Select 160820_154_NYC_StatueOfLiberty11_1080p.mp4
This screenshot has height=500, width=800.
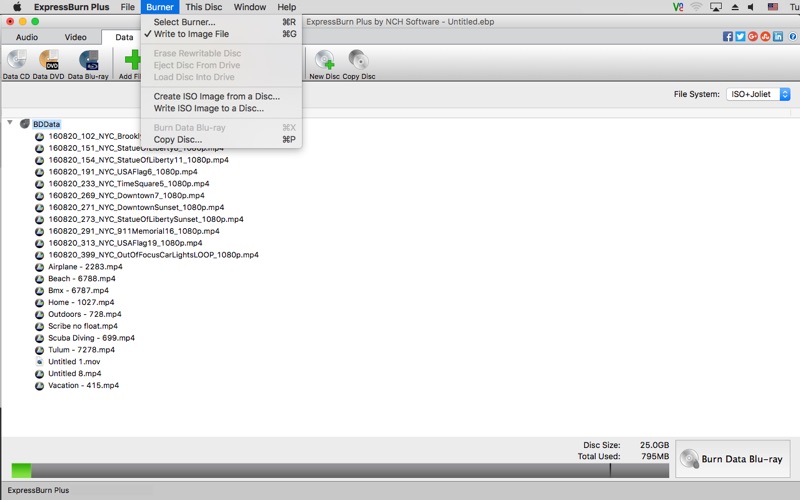pos(138,160)
